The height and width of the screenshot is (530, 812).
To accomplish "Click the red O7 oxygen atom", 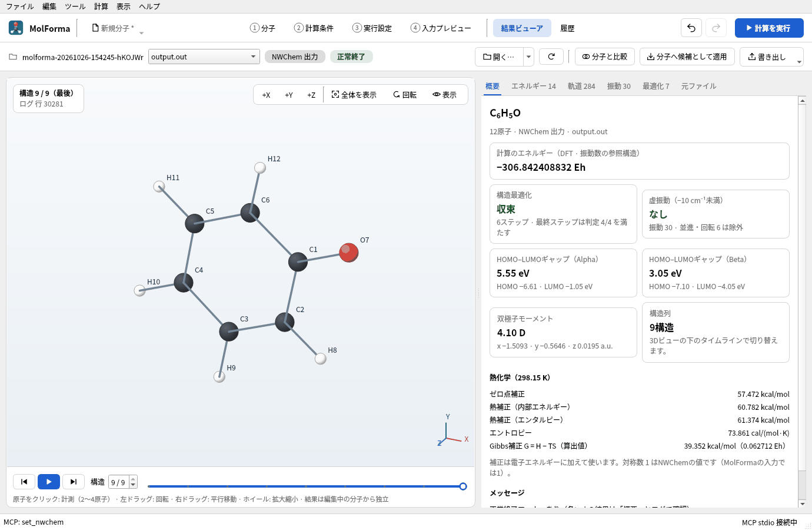I will [x=348, y=253].
